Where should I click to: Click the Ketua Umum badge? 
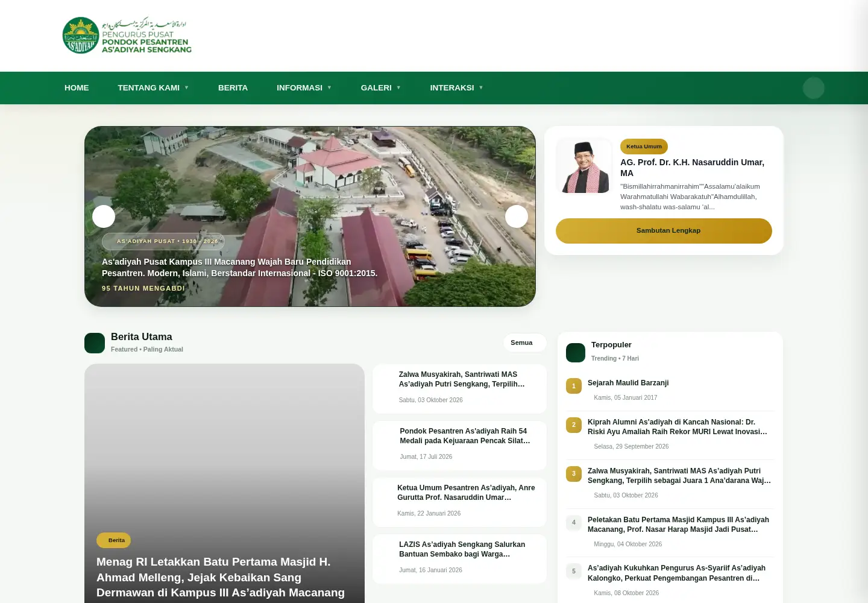tap(644, 147)
